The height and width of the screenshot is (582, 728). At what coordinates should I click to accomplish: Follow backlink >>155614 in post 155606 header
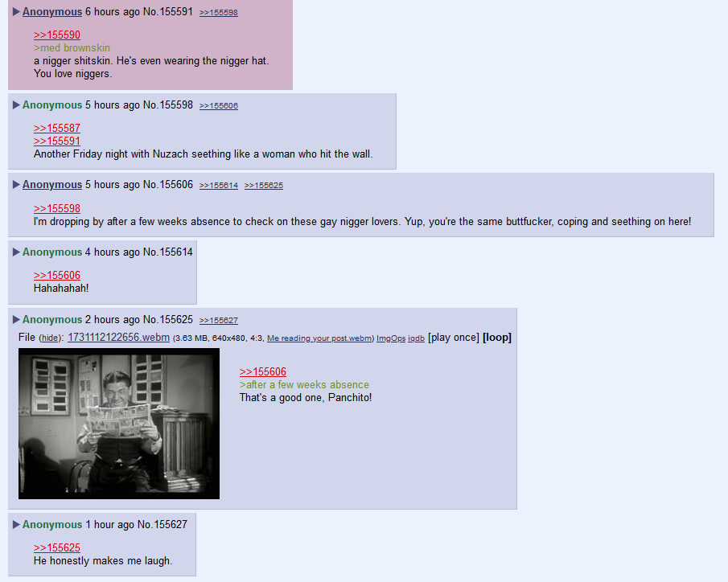click(x=219, y=185)
